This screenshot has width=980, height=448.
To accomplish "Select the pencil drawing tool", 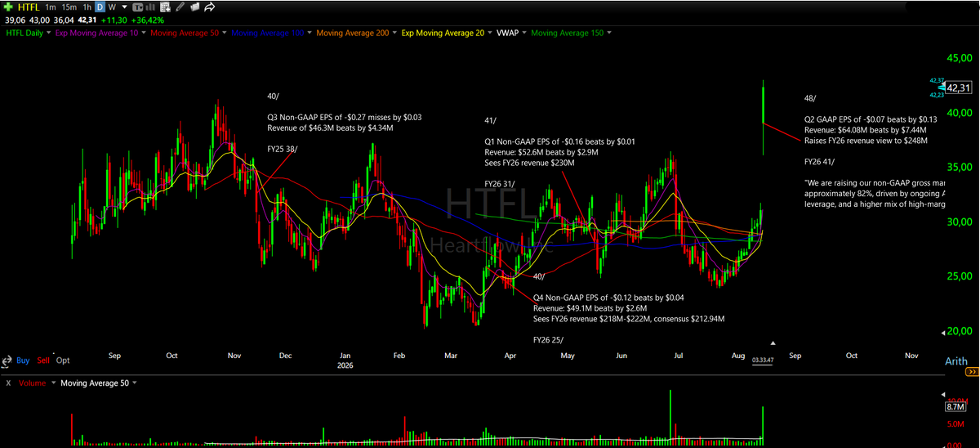I will [x=180, y=7].
